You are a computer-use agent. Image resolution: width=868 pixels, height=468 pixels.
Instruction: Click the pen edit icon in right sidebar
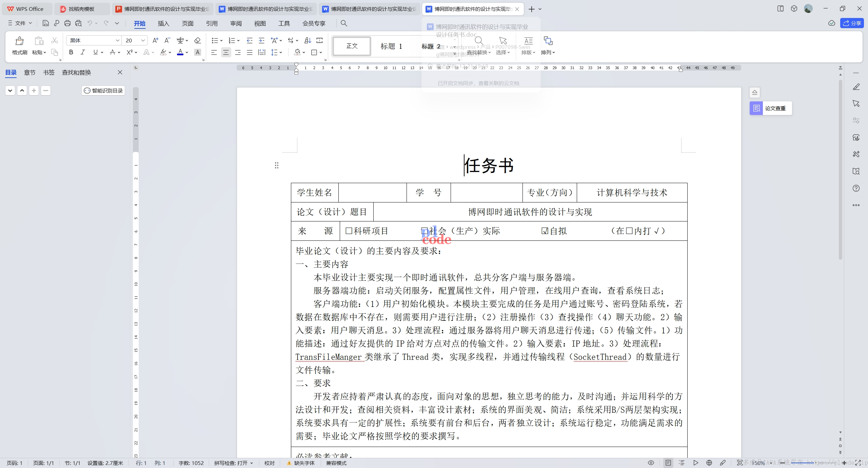coord(856,87)
